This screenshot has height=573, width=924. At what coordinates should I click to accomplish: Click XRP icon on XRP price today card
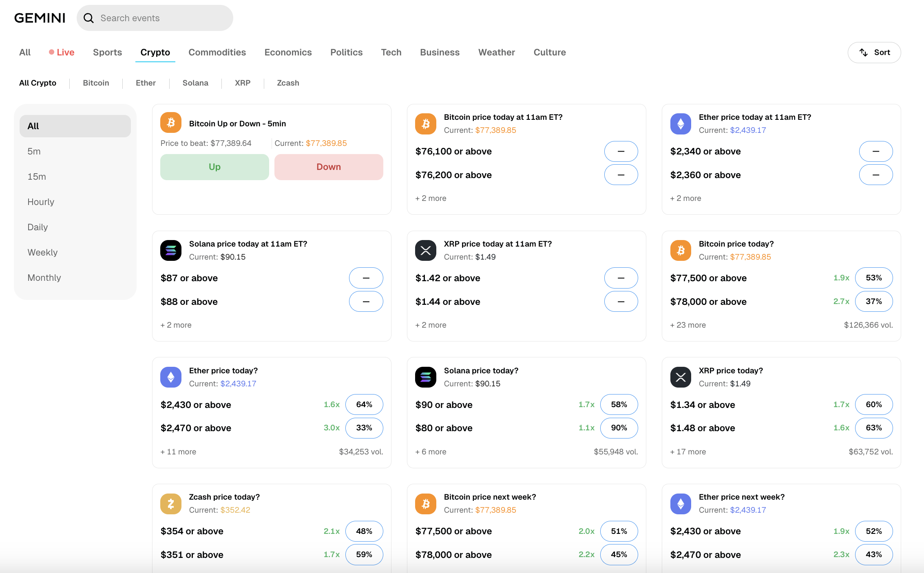pos(681,377)
